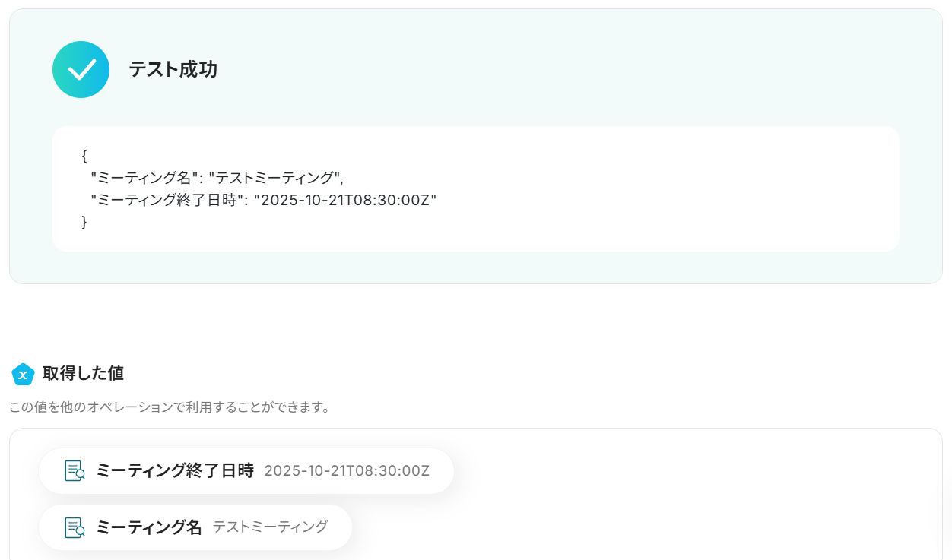Click the document icon in the ミーティング名 chip
The width and height of the screenshot is (952, 560).
(75, 527)
